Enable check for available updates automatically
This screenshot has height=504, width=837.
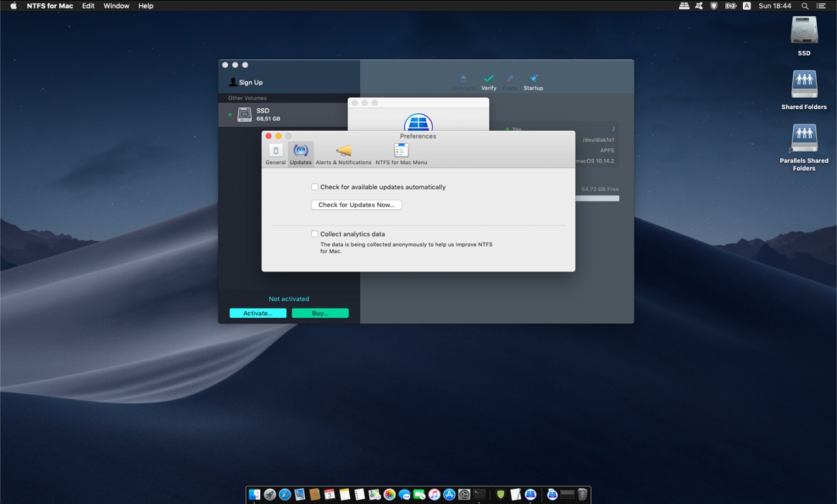315,187
